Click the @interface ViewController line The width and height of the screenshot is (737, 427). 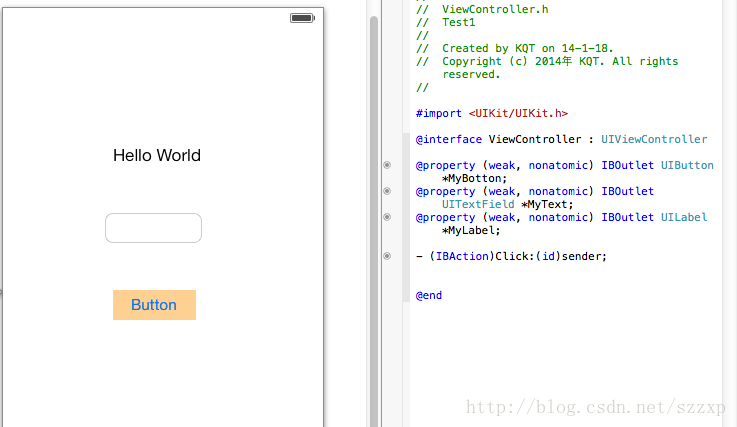coord(561,139)
